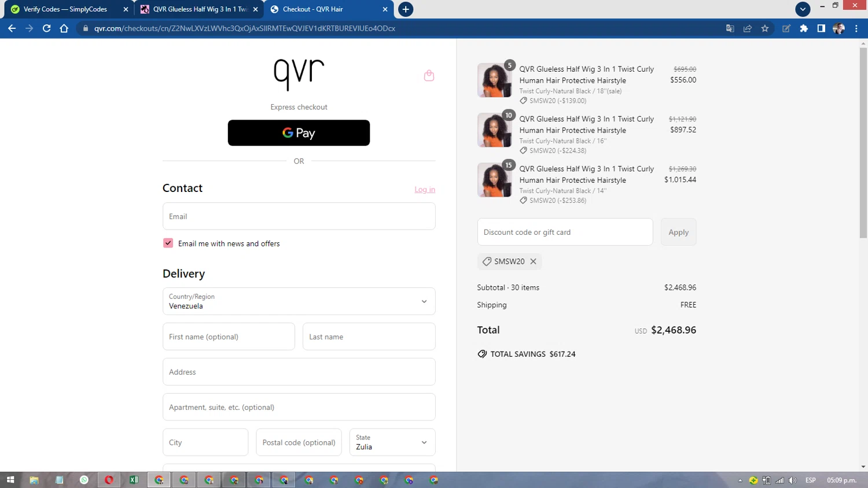This screenshot has width=868, height=488.
Task: Click the First name field
Action: pos(229,337)
